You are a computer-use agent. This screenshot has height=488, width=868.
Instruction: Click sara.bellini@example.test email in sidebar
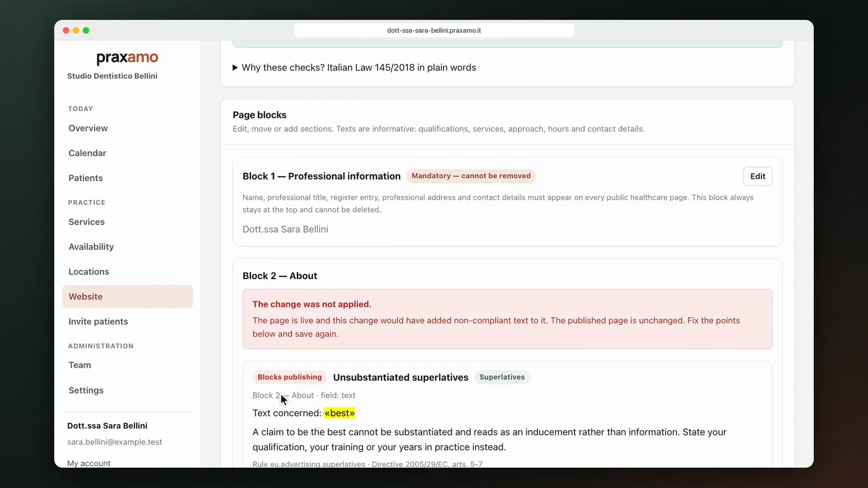click(114, 442)
